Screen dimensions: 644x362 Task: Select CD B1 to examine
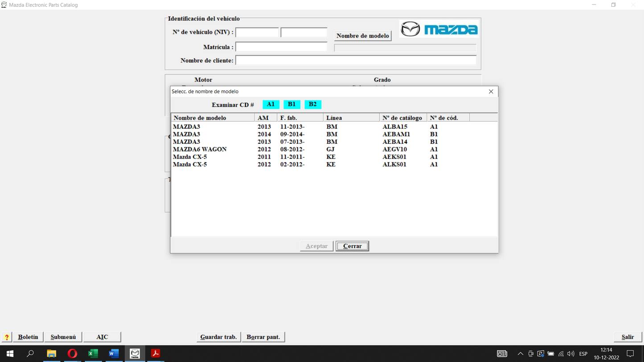tap(292, 104)
